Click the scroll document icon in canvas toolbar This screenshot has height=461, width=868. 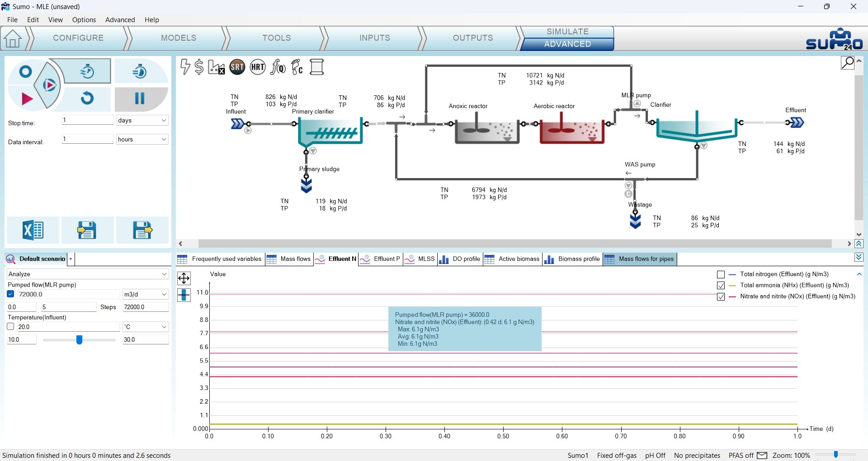coord(317,67)
